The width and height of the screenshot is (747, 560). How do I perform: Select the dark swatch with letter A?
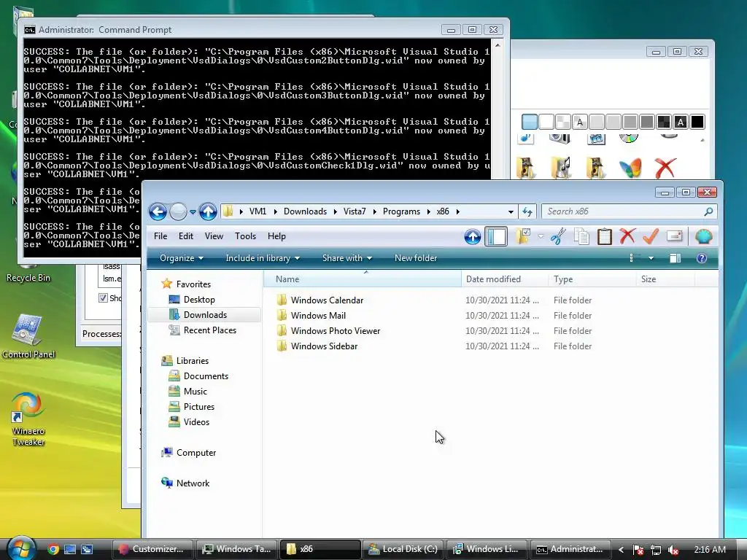(681, 122)
